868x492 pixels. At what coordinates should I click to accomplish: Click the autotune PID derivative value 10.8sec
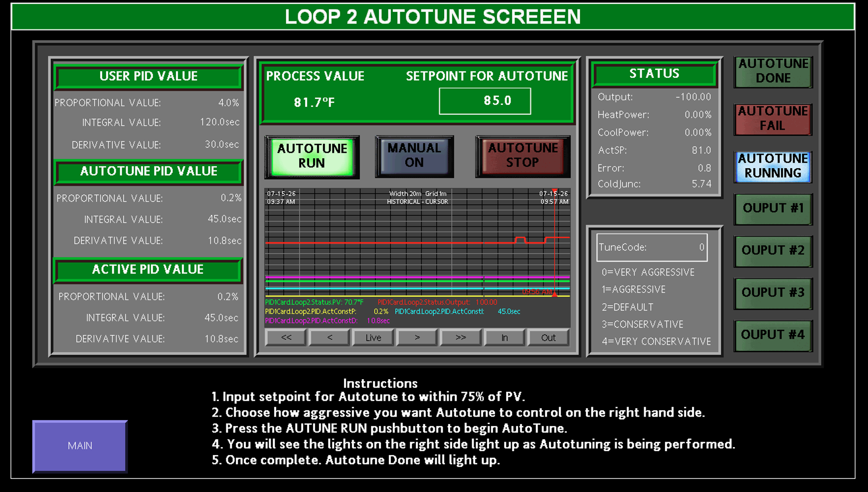[x=224, y=241]
